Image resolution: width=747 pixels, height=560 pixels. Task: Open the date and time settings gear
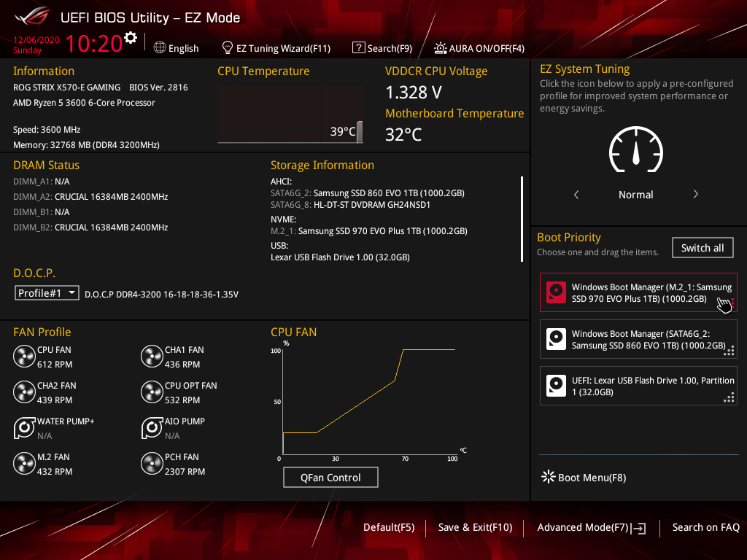[130, 38]
